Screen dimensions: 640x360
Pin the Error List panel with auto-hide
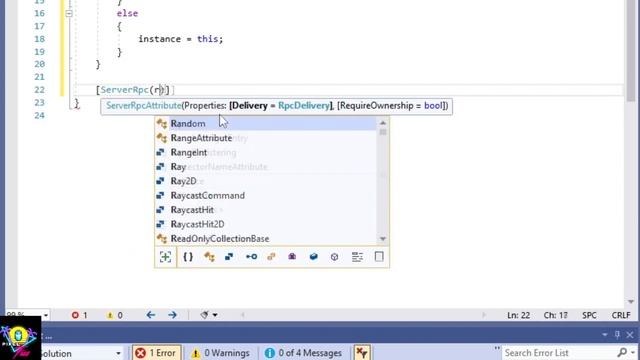coord(617,335)
